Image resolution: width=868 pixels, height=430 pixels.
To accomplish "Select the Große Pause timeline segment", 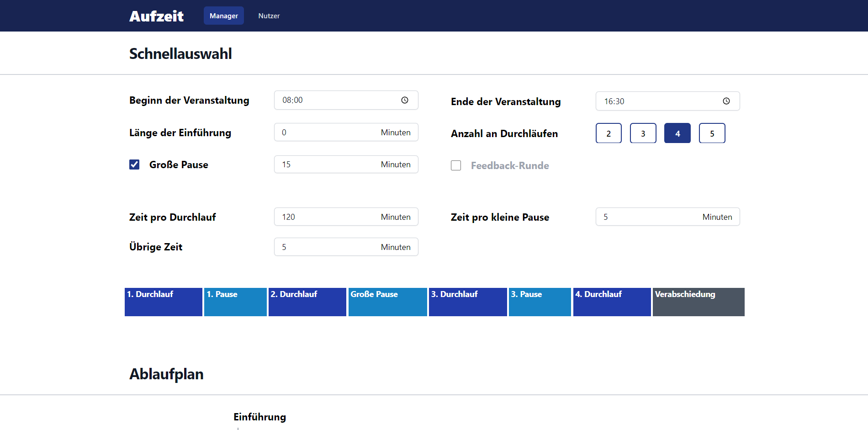I will (x=387, y=302).
